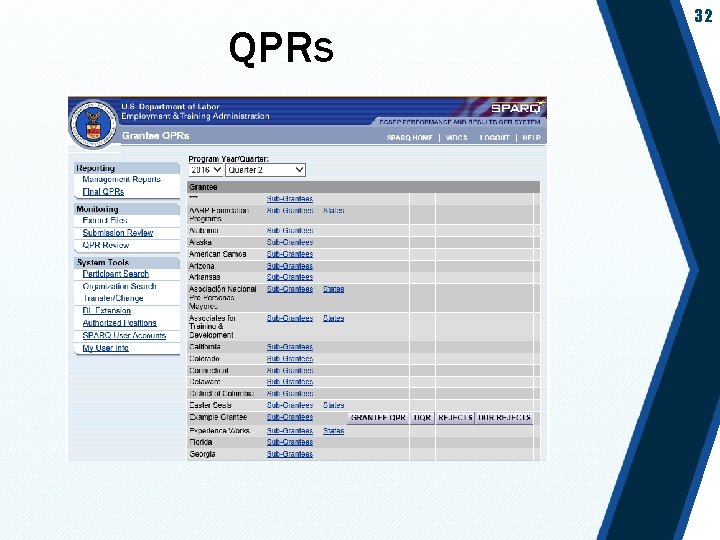Open Sub-Grantees for Connecticut
The image size is (720, 540).
(290, 370)
